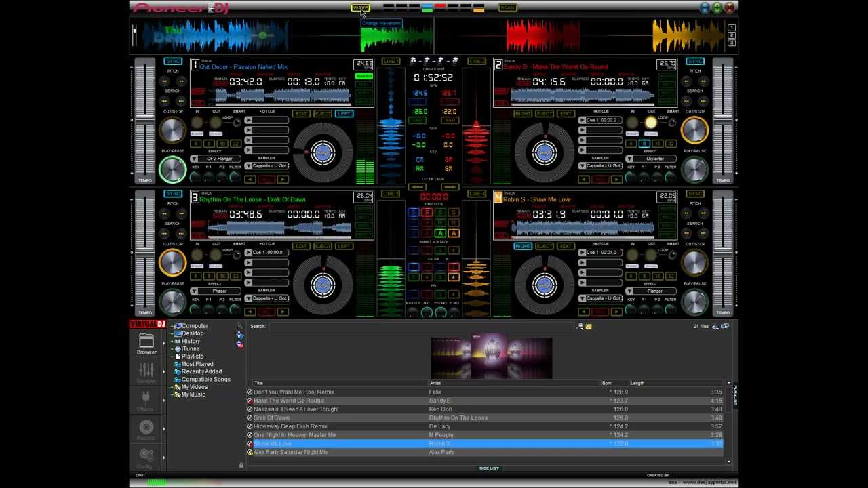Click deck 4 jog wheel center

click(545, 285)
